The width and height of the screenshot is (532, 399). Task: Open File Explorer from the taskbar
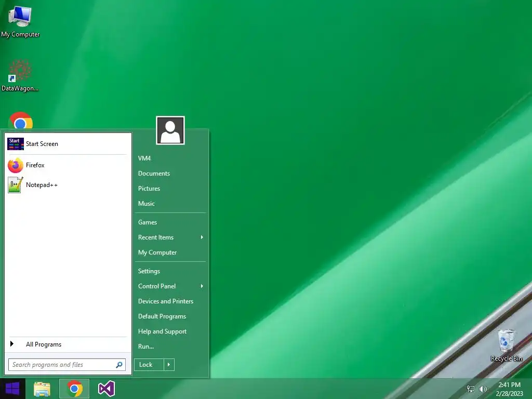42,389
